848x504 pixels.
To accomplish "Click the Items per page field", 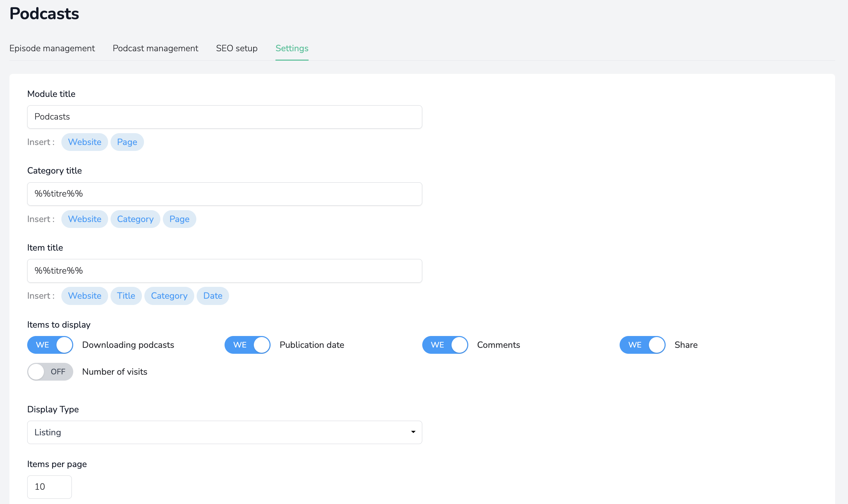I will (50, 487).
